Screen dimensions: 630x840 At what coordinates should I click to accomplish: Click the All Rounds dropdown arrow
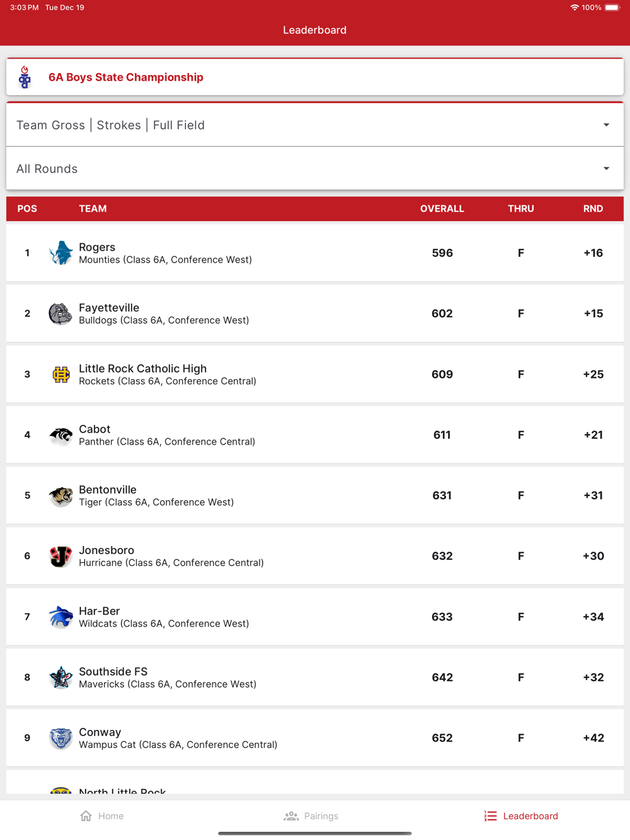click(x=606, y=169)
